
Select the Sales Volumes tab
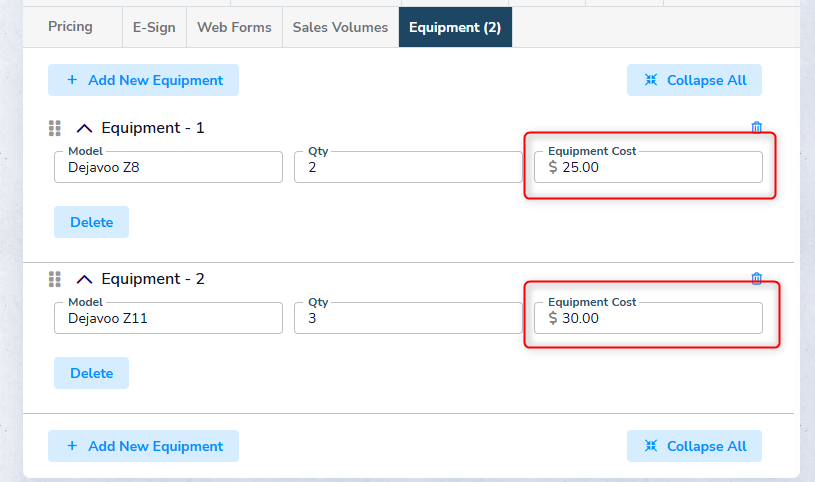pos(340,28)
